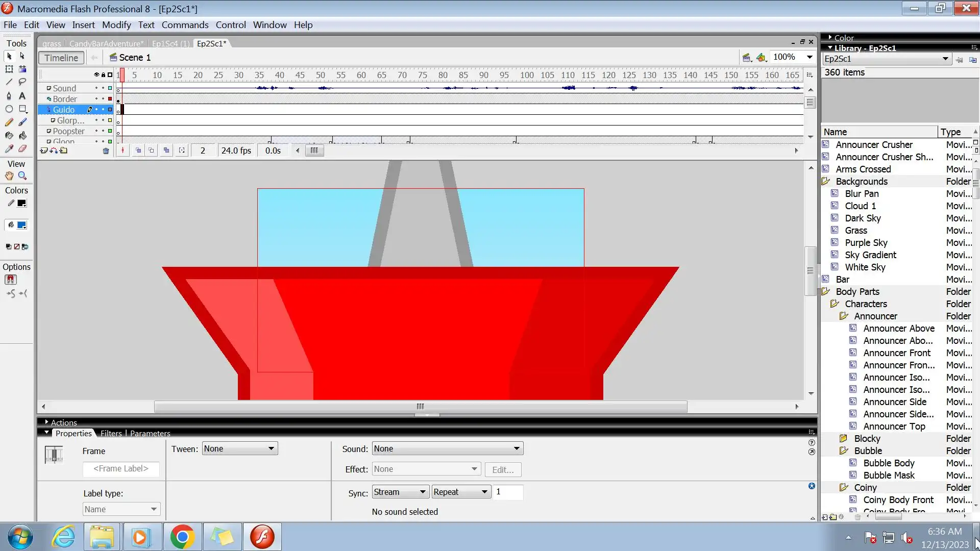Click the blue fill color swatch
The width and height of the screenshot is (980, 551).
[x=22, y=225]
